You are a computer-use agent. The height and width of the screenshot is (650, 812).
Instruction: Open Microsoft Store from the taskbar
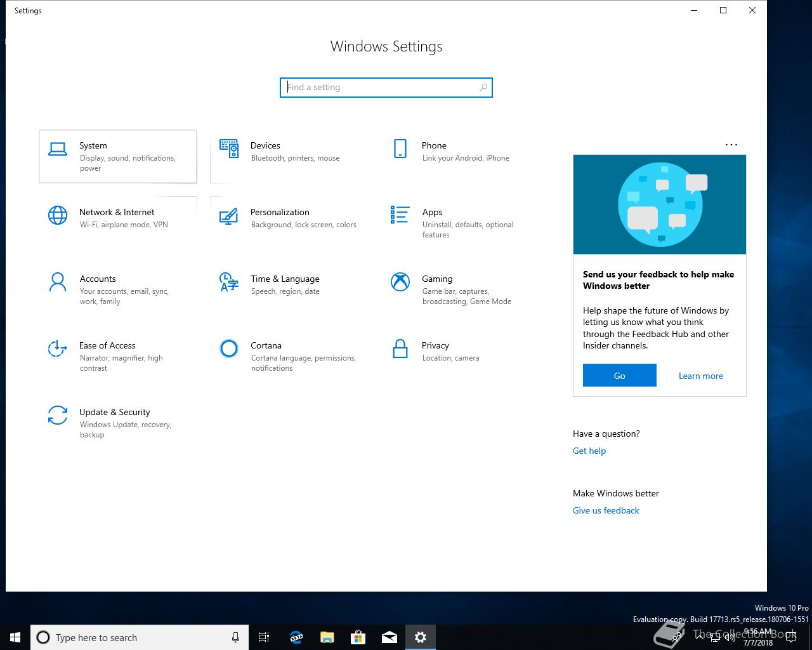[358, 637]
